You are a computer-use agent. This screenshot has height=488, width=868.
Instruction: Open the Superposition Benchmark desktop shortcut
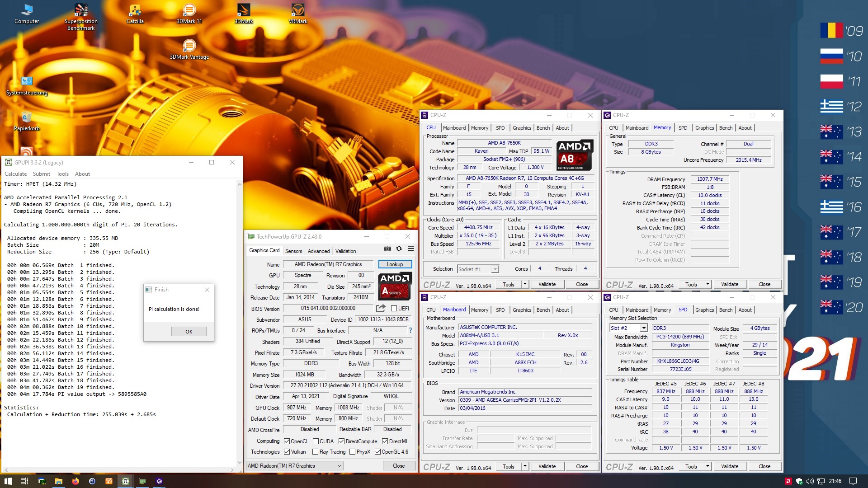[81, 17]
